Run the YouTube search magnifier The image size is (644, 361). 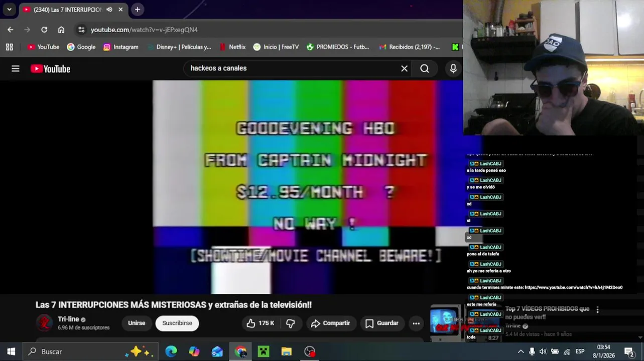[425, 68]
